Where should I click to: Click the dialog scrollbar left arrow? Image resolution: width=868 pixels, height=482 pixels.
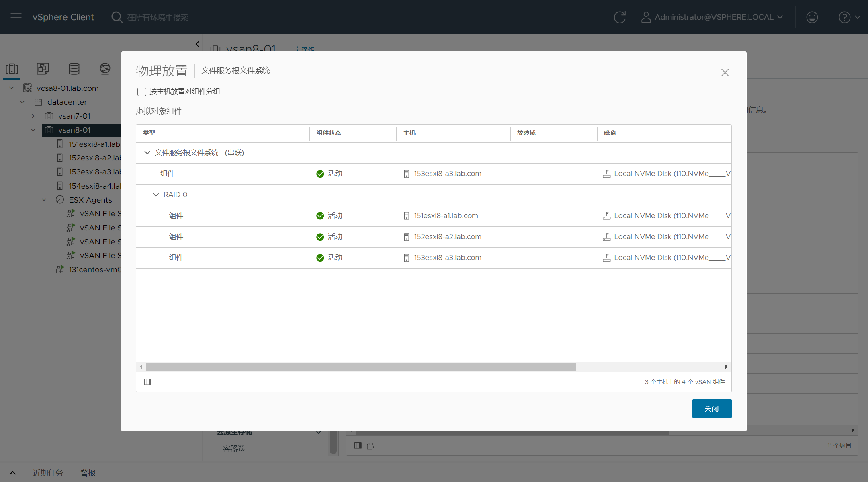coord(141,367)
